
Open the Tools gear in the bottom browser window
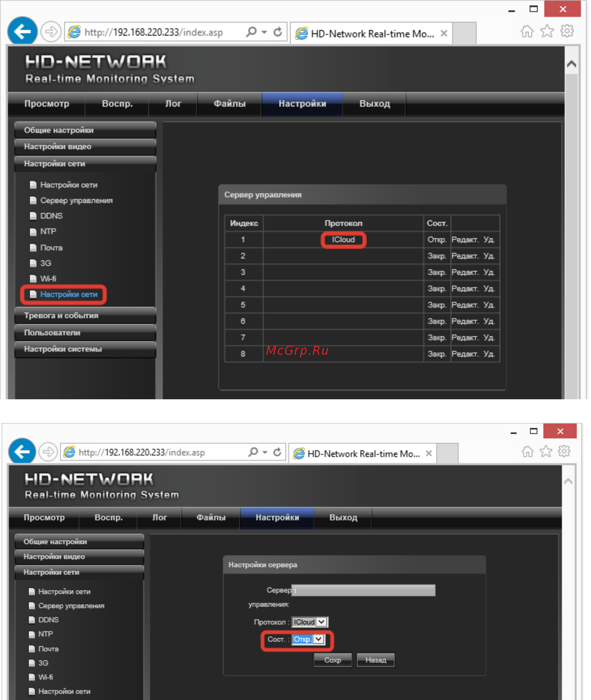(x=564, y=451)
